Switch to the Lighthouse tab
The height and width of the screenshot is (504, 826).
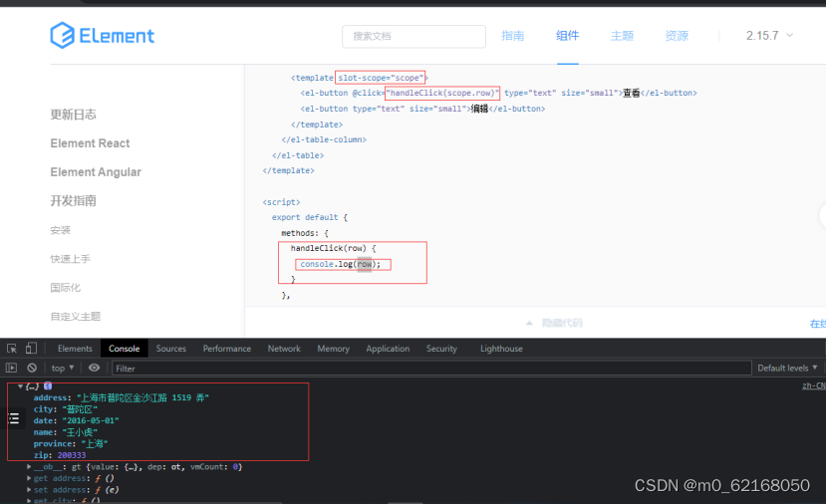501,349
